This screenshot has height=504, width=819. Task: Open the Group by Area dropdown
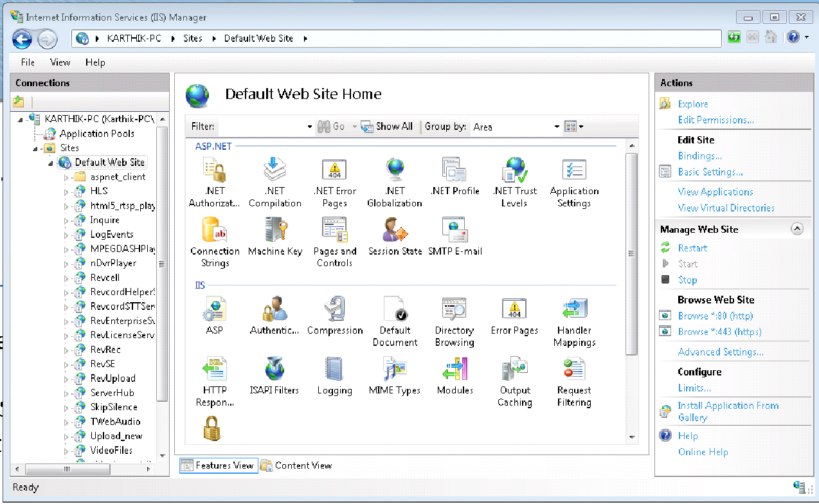coord(517,127)
